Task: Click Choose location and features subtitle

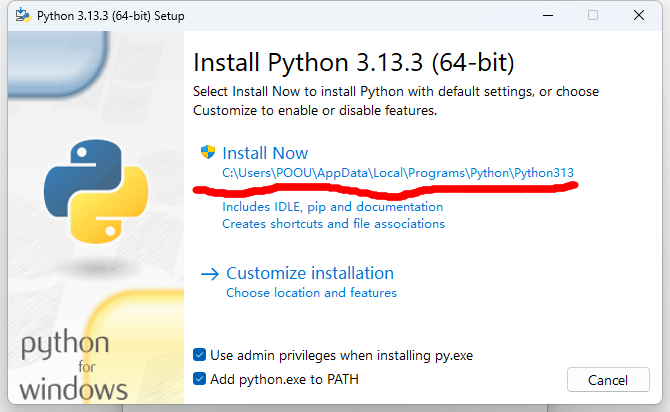Action: tap(311, 293)
